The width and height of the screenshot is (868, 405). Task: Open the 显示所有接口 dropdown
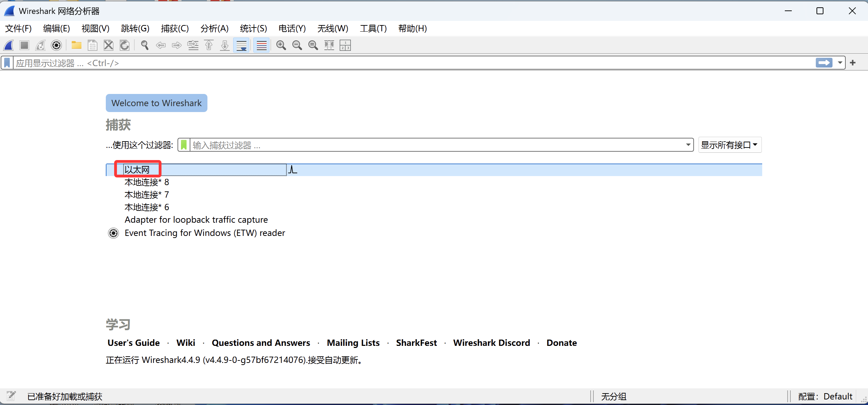coord(729,145)
